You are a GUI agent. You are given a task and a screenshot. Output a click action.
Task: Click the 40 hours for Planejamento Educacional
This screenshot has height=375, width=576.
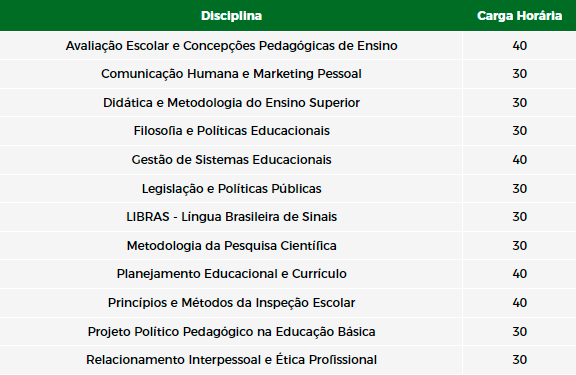tap(519, 274)
